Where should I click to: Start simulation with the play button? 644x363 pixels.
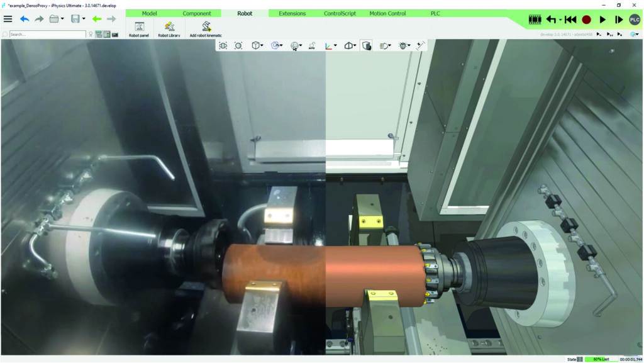coord(602,20)
